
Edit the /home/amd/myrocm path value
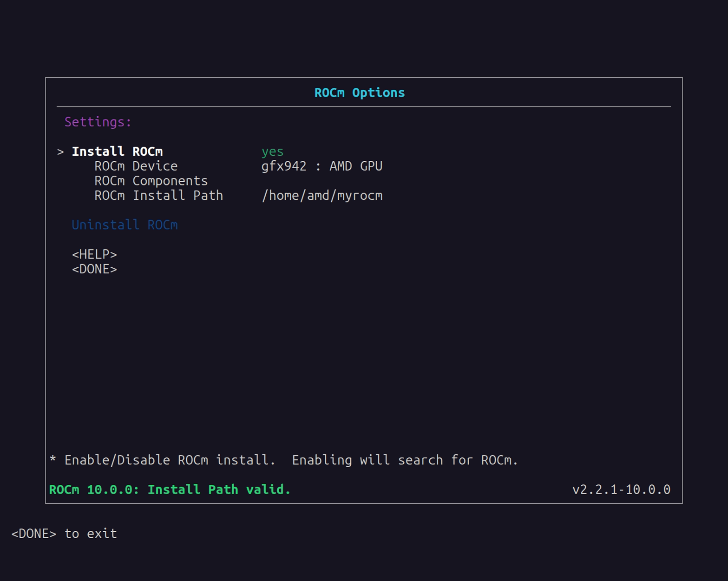point(322,196)
